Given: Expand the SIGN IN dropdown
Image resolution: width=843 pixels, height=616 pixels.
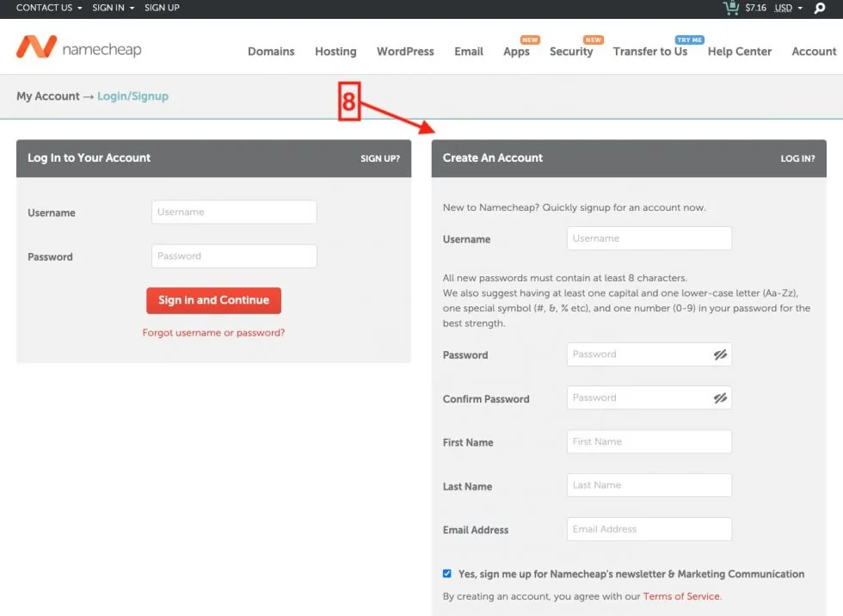Looking at the screenshot, I should click(113, 8).
